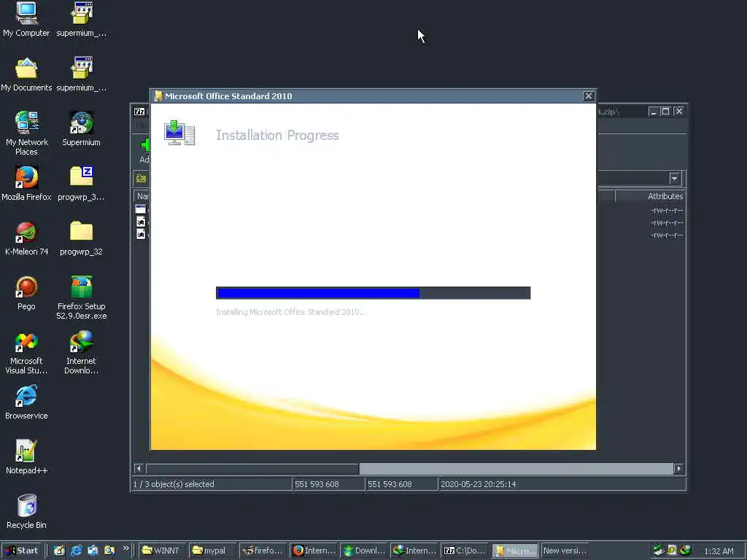Click first system tray icon
The image size is (747, 560).
659,551
